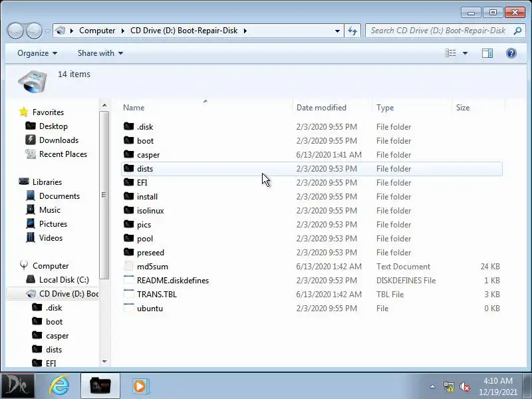Click navigation pane scrollbar down arrow
The width and height of the screenshot is (532, 399).
click(104, 362)
